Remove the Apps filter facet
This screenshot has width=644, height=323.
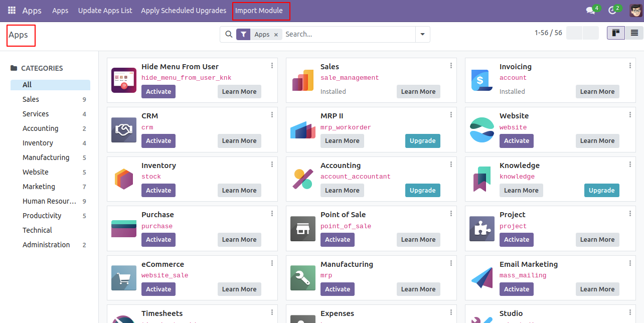tap(276, 35)
